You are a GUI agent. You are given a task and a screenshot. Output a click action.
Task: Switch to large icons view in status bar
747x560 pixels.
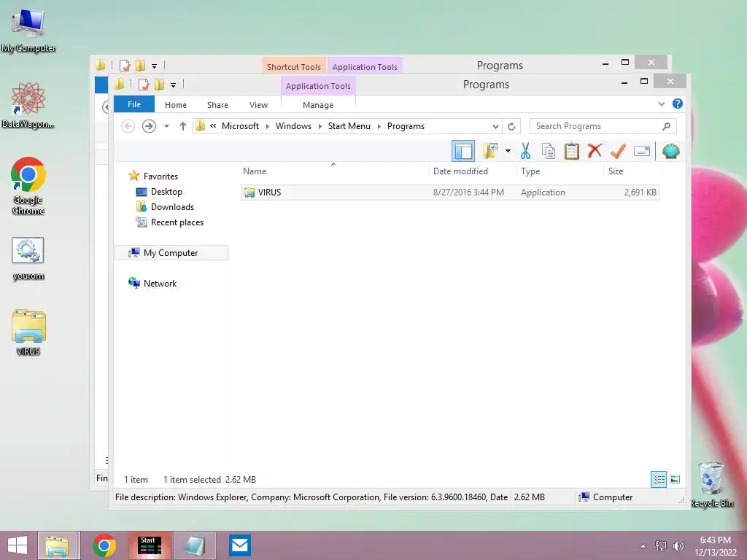pos(675,480)
